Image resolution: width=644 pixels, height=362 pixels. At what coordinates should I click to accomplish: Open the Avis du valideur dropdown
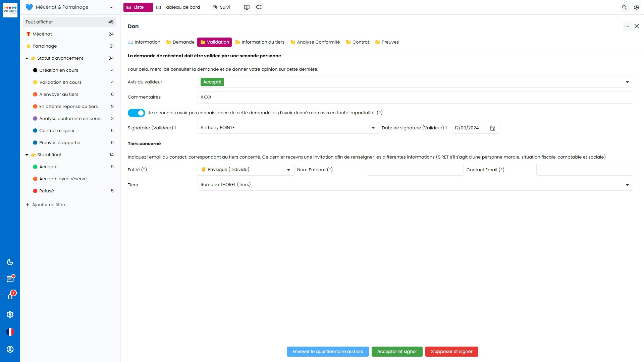click(x=627, y=82)
